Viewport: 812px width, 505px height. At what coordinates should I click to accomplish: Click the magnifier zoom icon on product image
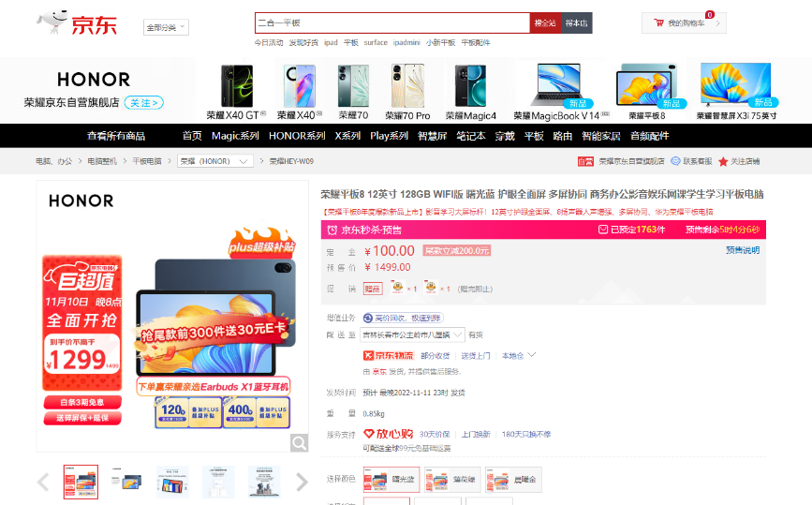(x=299, y=442)
